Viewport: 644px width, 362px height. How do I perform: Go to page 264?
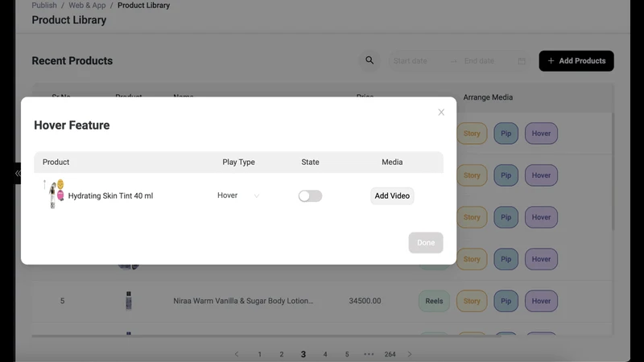click(390, 354)
